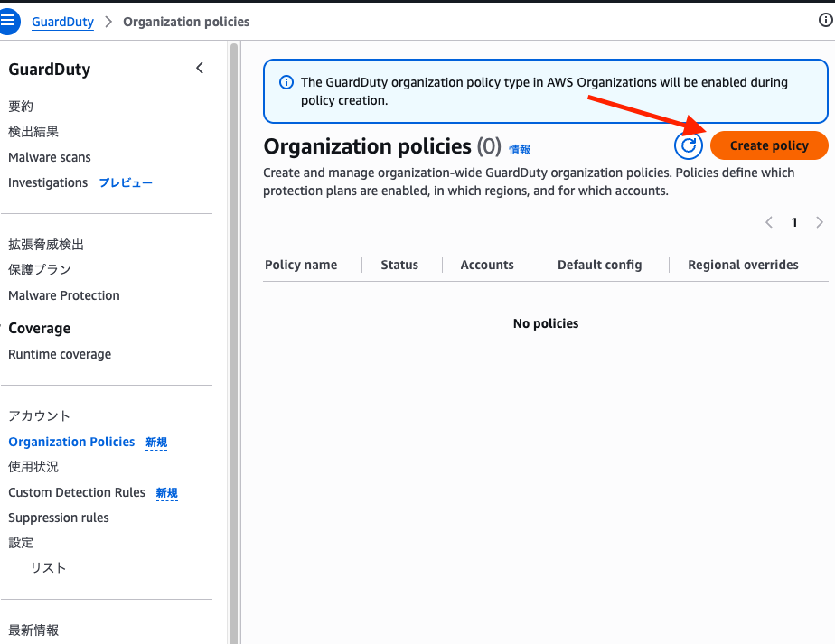The image size is (835, 644).
Task: Select Organization Policies in sidebar
Action: pos(71,442)
